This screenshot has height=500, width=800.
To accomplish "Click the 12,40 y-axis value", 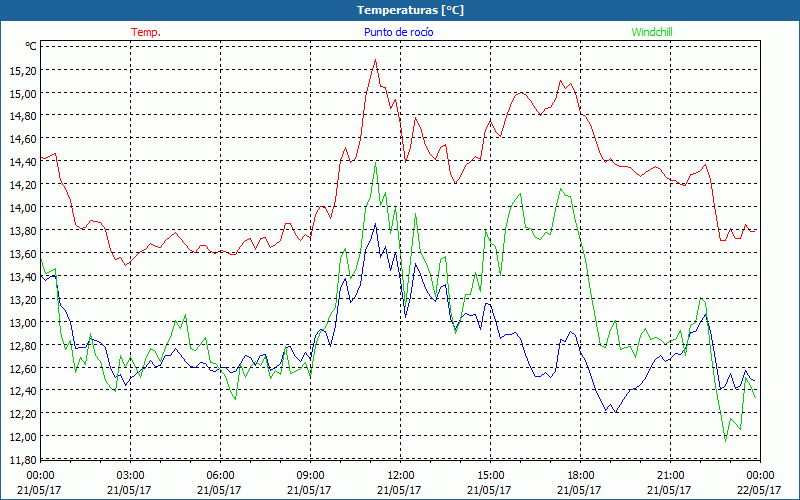I will 23,390.
